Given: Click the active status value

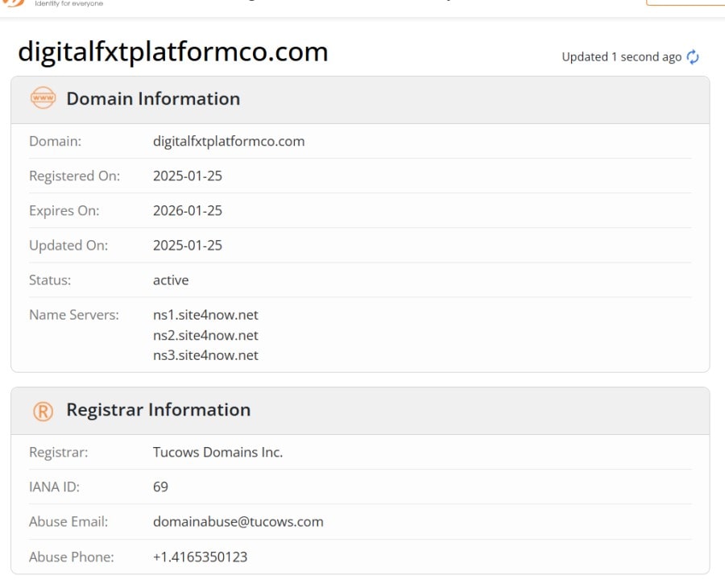Looking at the screenshot, I should [x=170, y=280].
